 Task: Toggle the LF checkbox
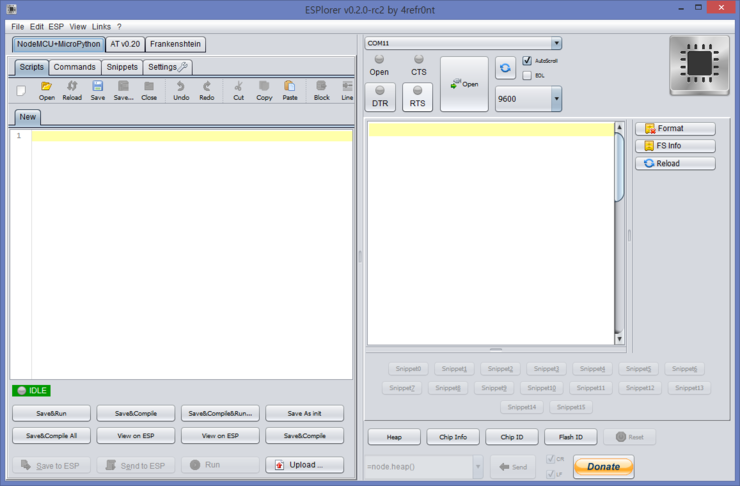(x=550, y=474)
